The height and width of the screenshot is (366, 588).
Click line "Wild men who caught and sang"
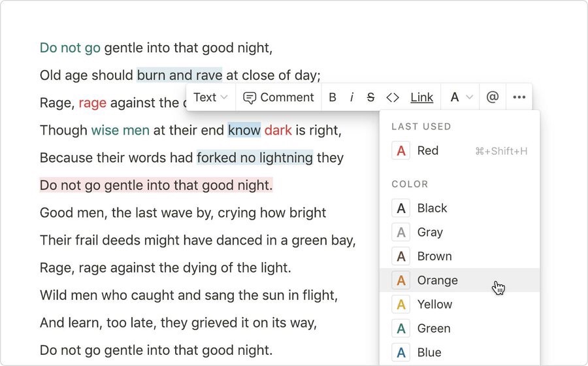tap(189, 295)
